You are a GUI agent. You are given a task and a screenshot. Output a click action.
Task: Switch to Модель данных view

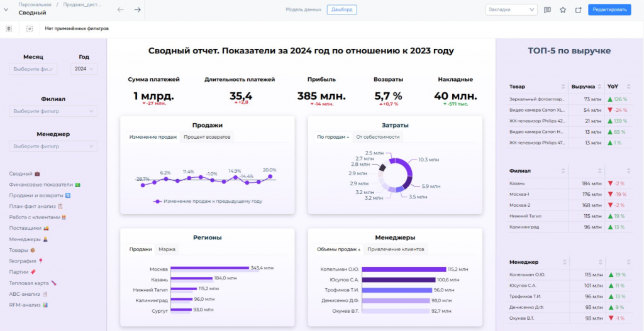coord(304,10)
